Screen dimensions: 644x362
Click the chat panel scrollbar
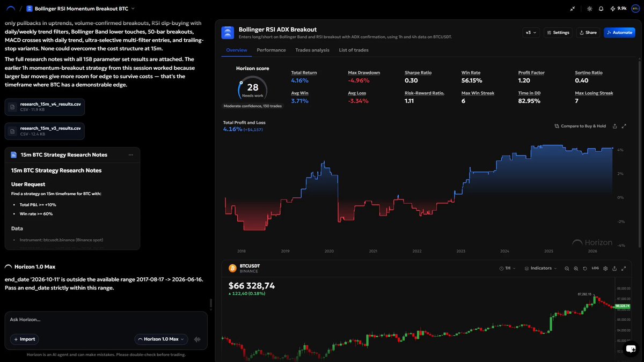211,304
